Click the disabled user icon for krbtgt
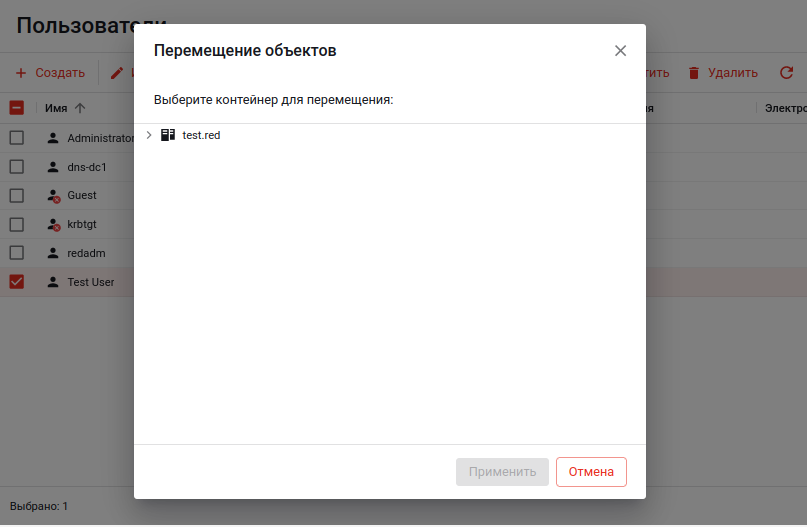The width and height of the screenshot is (807, 527). (54, 225)
